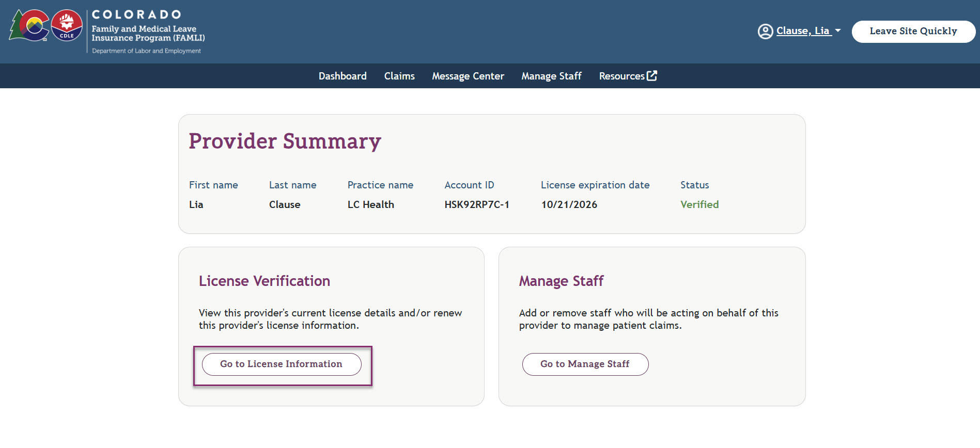Click the License Verification card heading
The image size is (980, 448).
point(265,281)
